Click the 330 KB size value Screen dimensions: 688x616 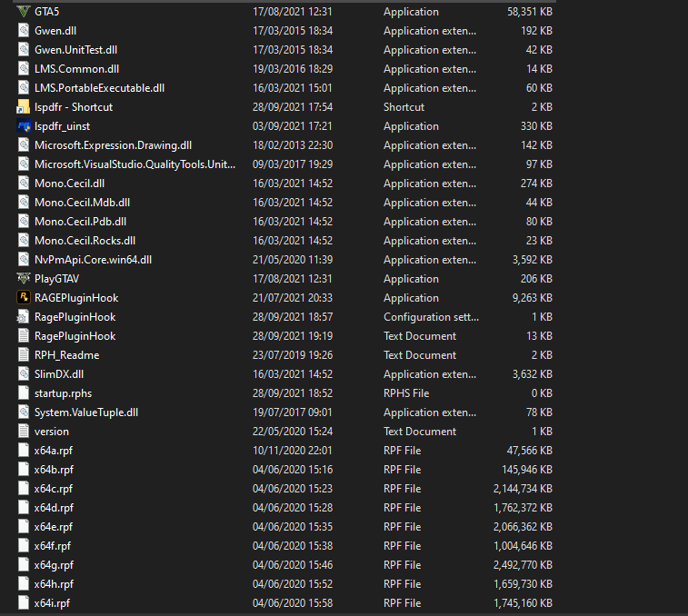(536, 126)
